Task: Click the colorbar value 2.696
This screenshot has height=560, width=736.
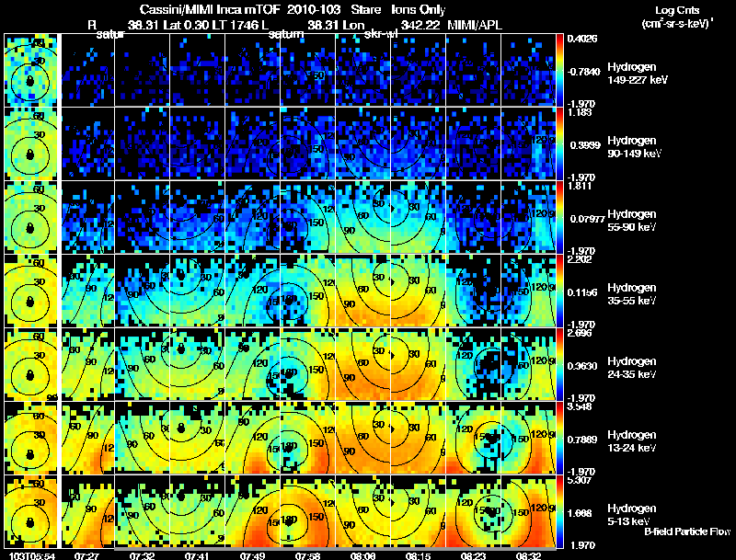Action: pyautogui.click(x=580, y=334)
